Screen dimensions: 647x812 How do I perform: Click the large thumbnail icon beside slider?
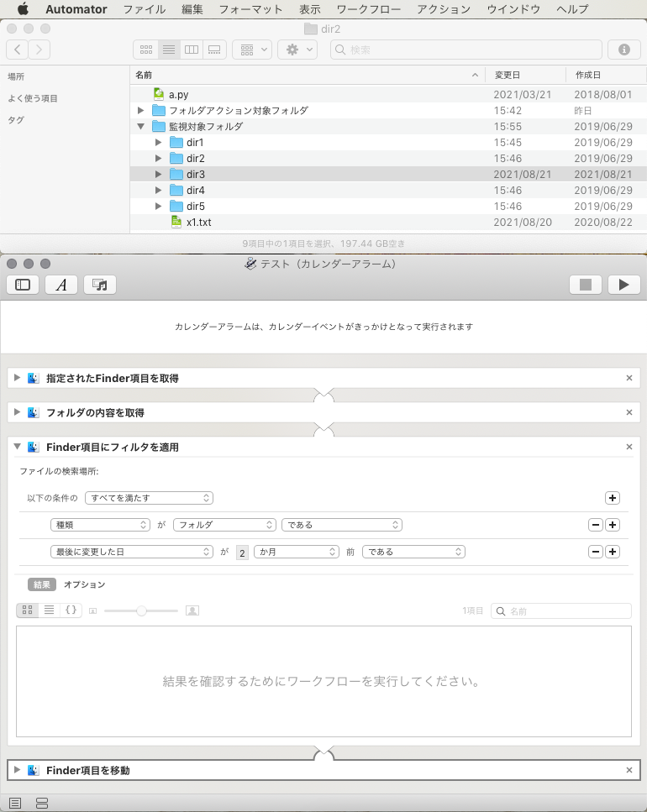click(192, 610)
